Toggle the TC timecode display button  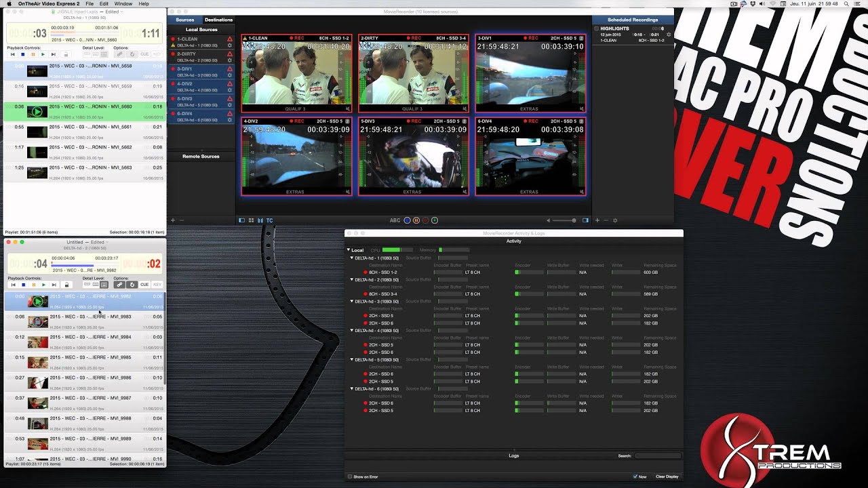(269, 220)
